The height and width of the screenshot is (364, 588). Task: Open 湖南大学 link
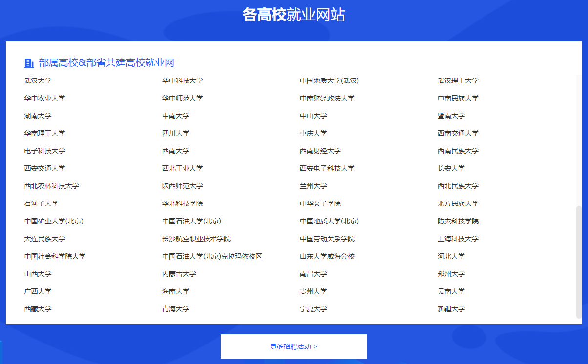coord(38,116)
